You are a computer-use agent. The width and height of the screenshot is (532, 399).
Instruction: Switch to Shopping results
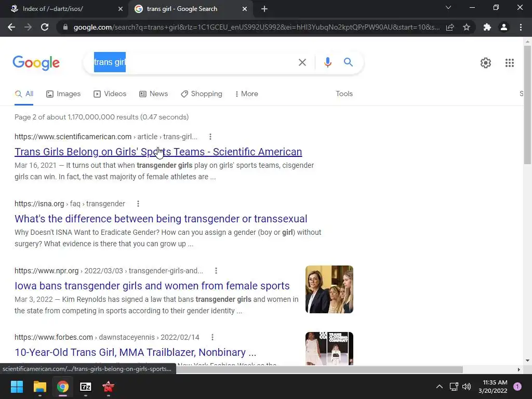202,94
